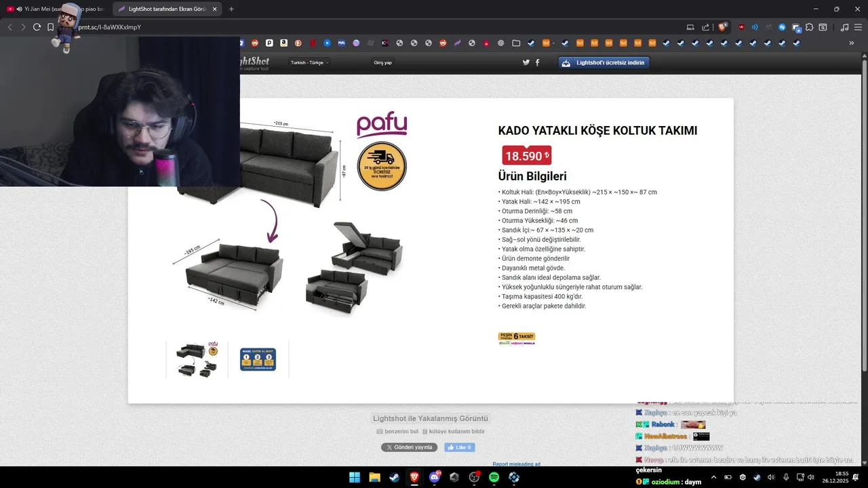Open Brave Shields lion icon

(x=722, y=27)
